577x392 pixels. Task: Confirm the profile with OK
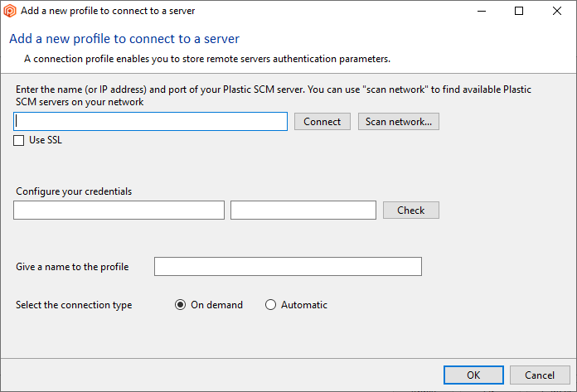coord(473,375)
